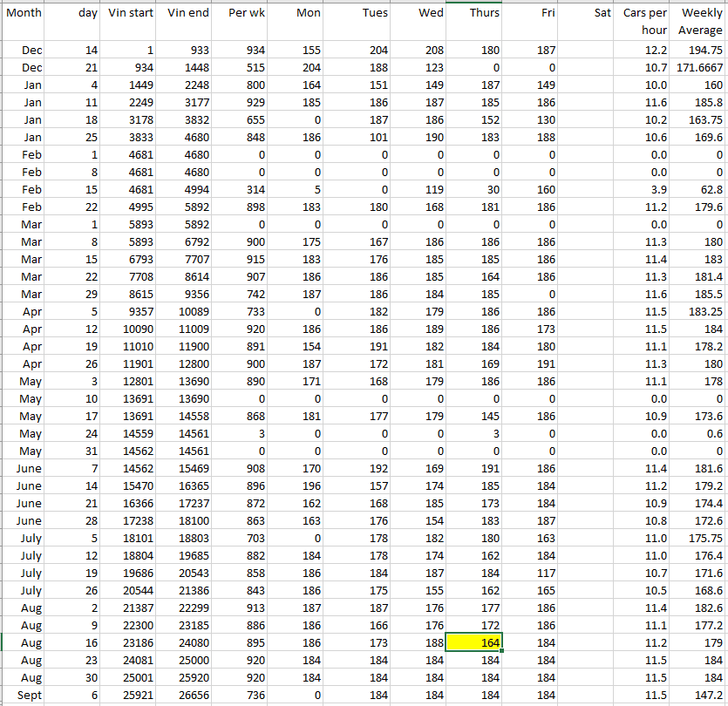Click the 'Vin start' column header cell

pyautogui.click(x=131, y=14)
